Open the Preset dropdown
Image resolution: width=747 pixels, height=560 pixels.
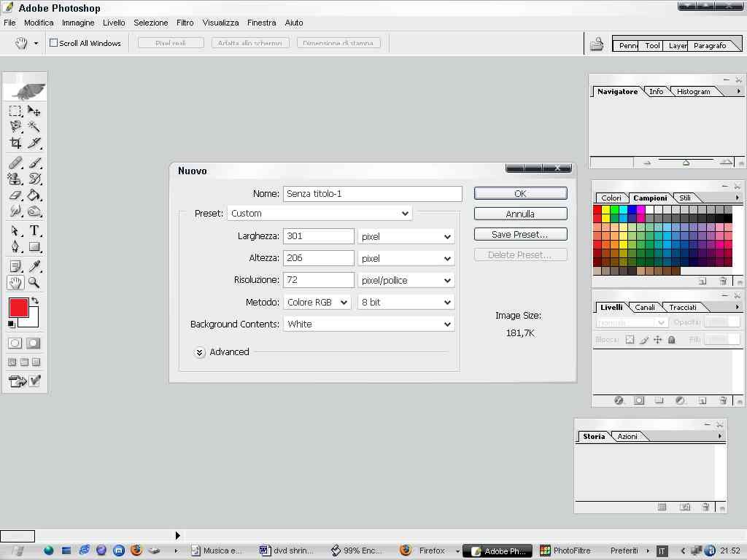click(320, 214)
